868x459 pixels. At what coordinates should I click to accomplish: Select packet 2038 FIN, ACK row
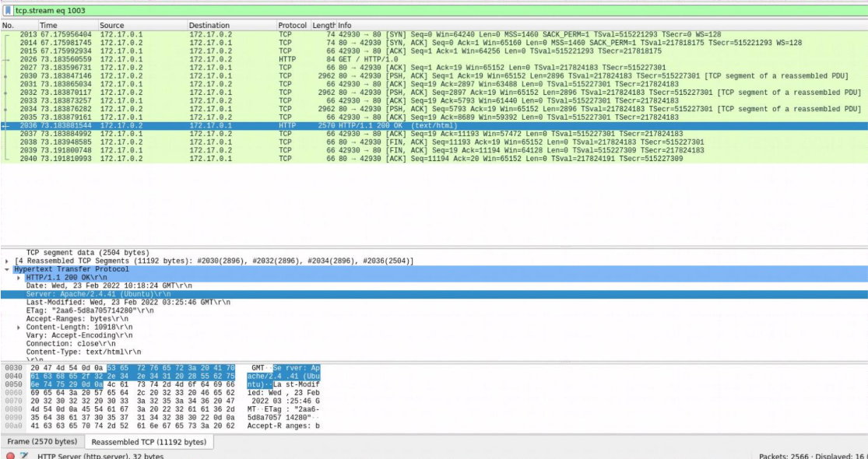(x=311, y=142)
